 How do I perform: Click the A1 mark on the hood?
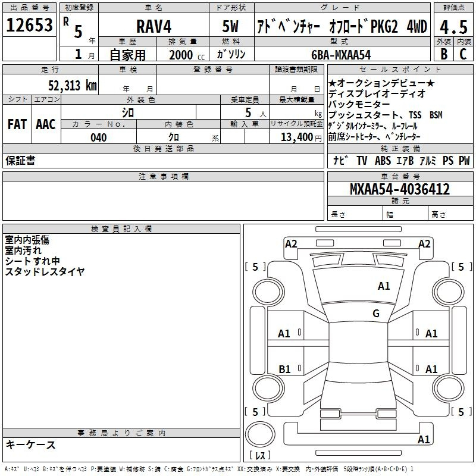pyautogui.click(x=384, y=286)
